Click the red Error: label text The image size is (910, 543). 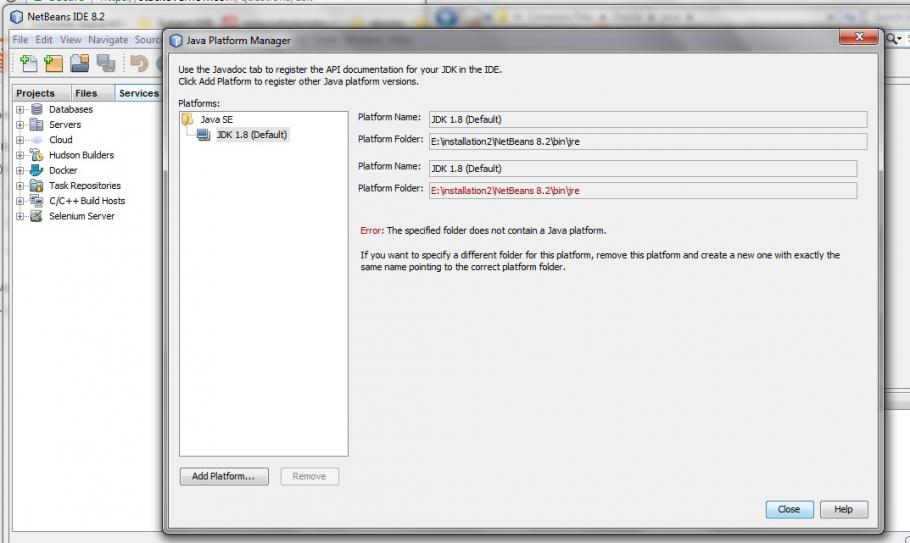(x=372, y=230)
